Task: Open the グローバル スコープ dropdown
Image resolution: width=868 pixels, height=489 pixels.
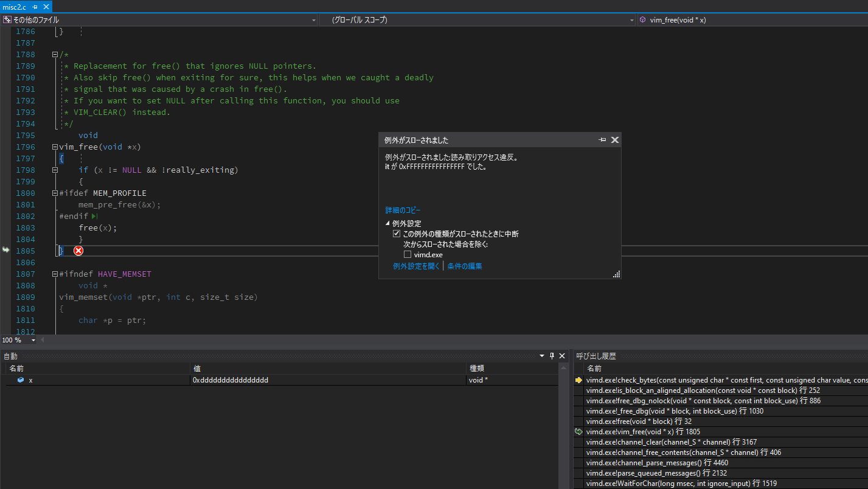Action: [631, 19]
